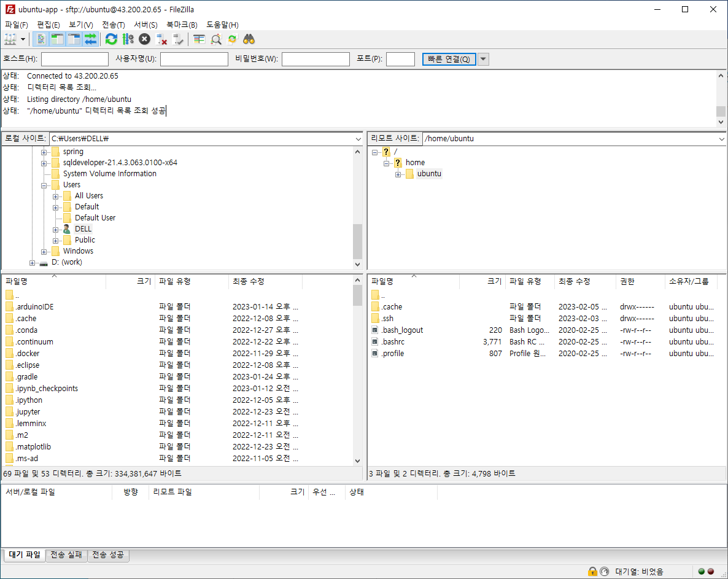The width and height of the screenshot is (728, 579).
Task: Open Site Manager dropdown arrow
Action: (x=23, y=39)
